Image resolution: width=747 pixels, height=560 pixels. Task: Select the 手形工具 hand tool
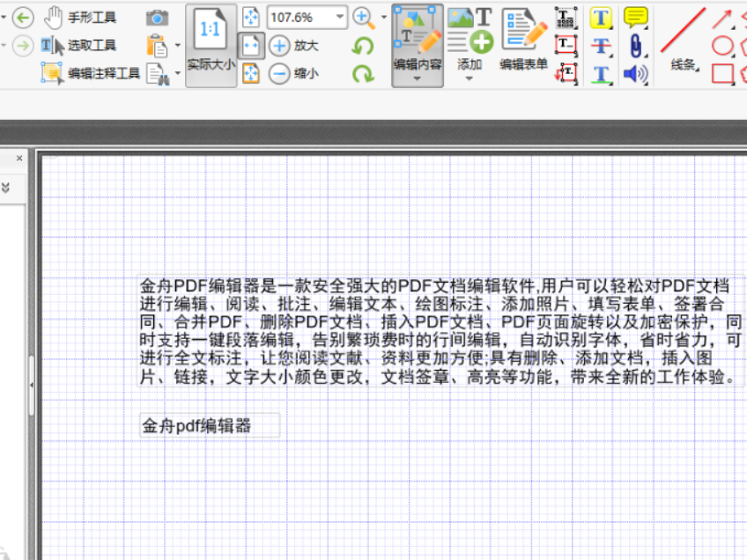[x=80, y=18]
